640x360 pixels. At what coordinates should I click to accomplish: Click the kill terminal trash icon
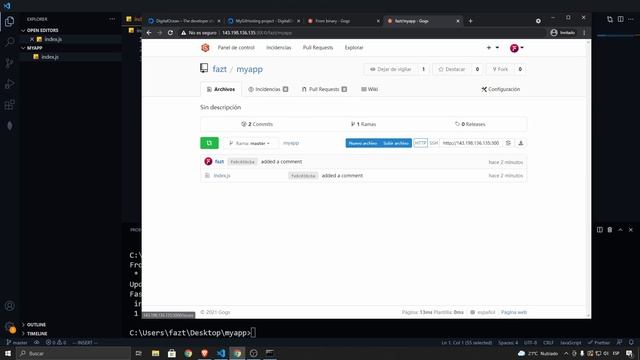[x=610, y=230]
